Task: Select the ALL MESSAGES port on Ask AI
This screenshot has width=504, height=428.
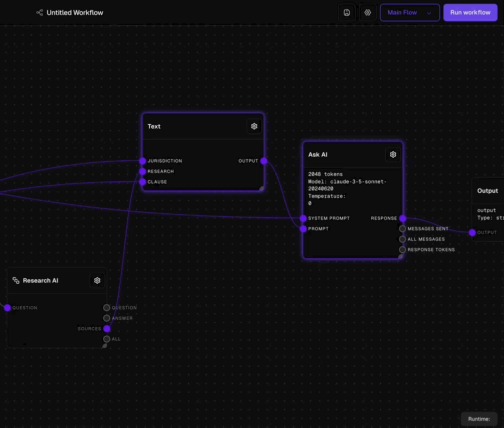Action: point(402,239)
